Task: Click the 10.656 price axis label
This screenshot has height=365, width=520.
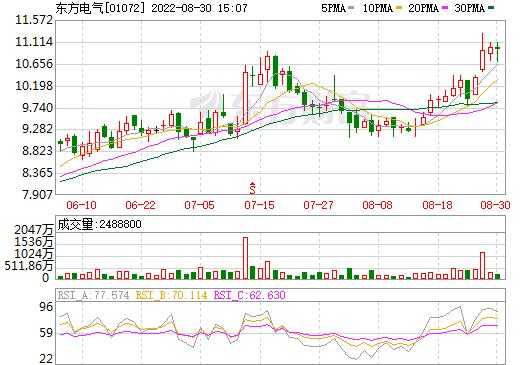Action: coord(34,64)
